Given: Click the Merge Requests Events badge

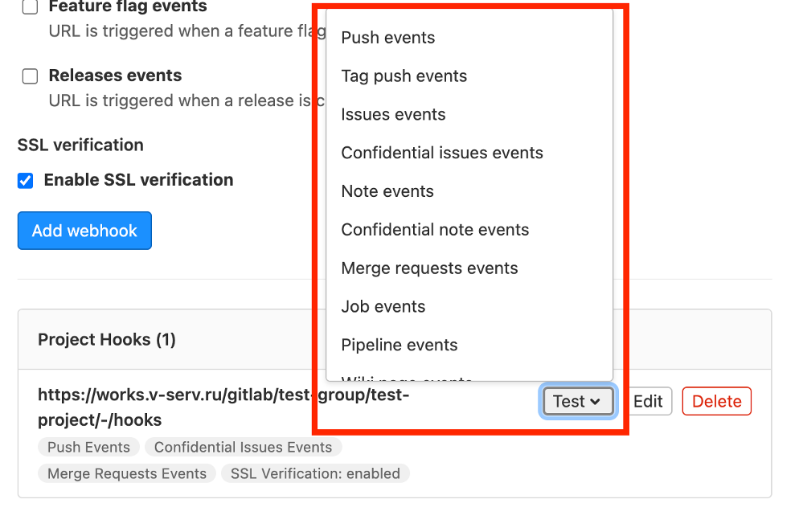Looking at the screenshot, I should 127,473.
